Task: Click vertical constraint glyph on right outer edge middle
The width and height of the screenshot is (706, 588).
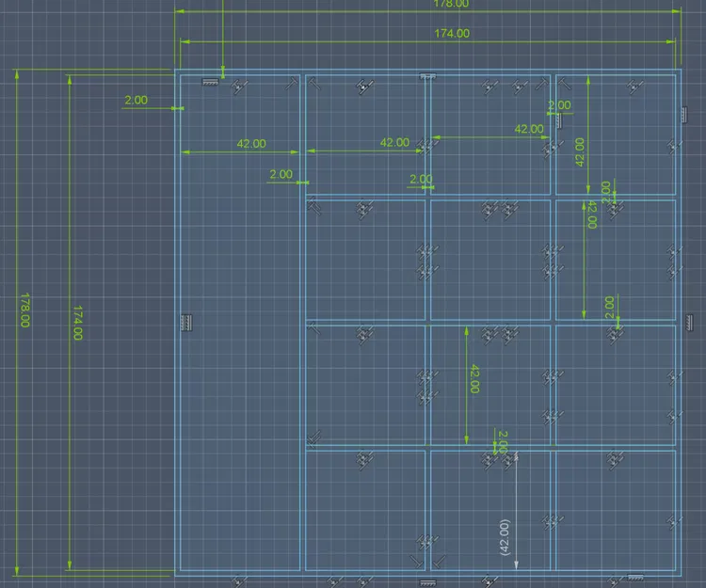Action: point(689,323)
